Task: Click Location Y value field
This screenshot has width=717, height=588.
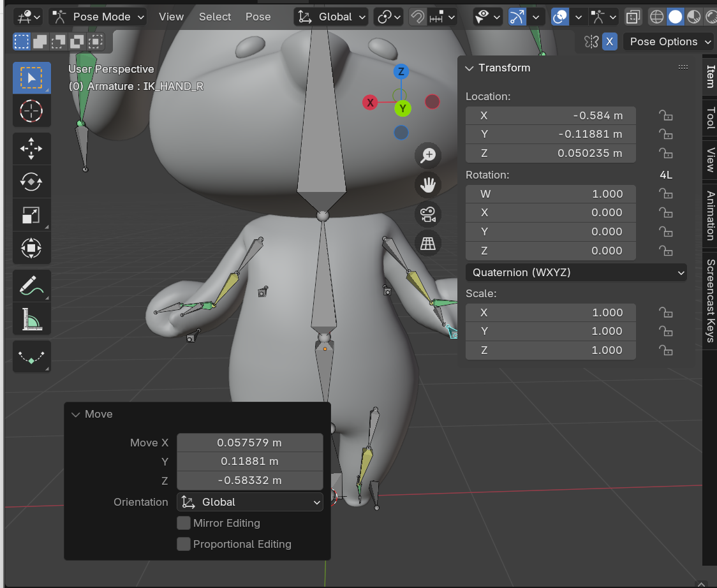Action: [551, 135]
